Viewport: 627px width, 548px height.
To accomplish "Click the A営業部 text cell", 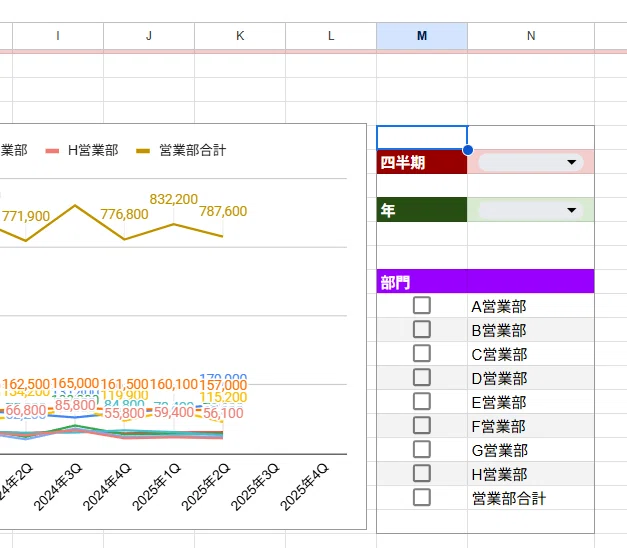I will pos(531,306).
